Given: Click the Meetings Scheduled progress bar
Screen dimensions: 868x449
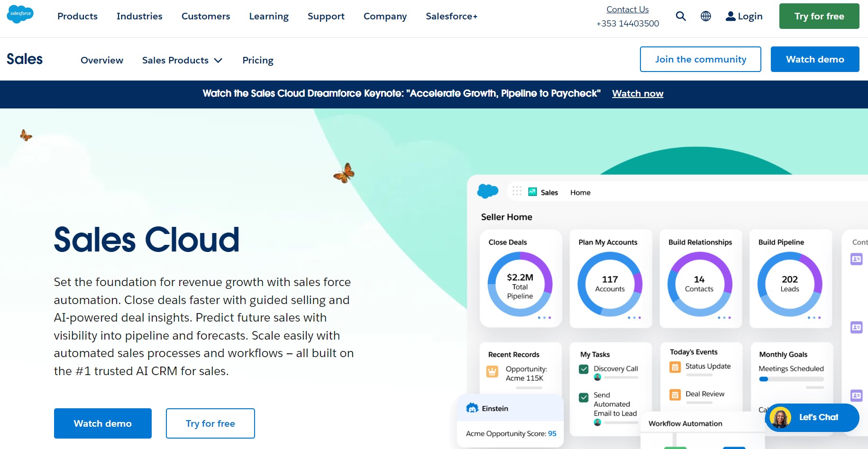Looking at the screenshot, I should (x=791, y=379).
